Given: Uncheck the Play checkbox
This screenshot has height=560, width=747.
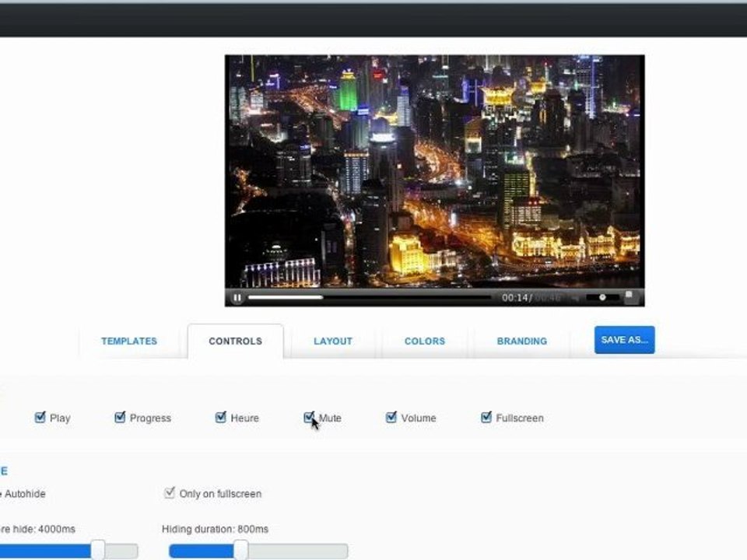Looking at the screenshot, I should (40, 418).
